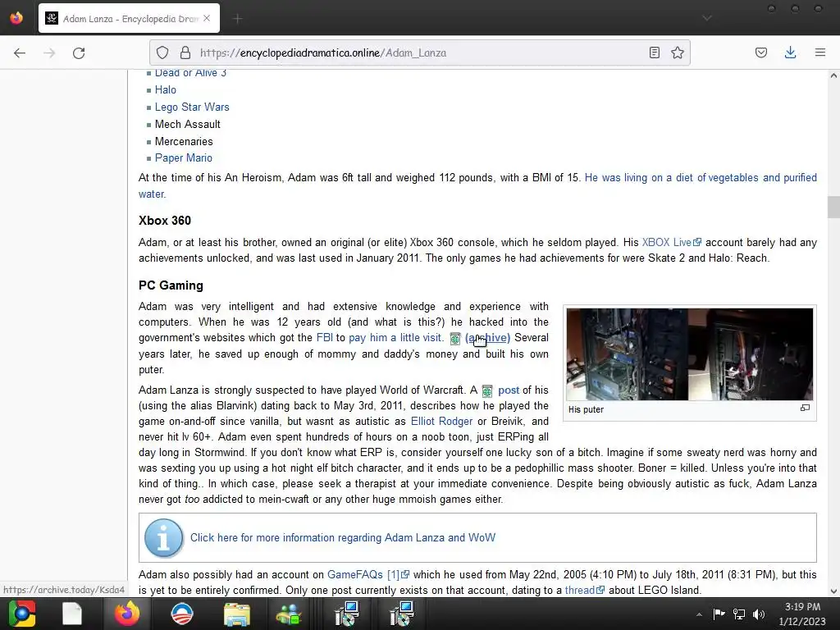The image size is (840, 630).
Task: Click the padlock site security icon
Action: point(185,52)
